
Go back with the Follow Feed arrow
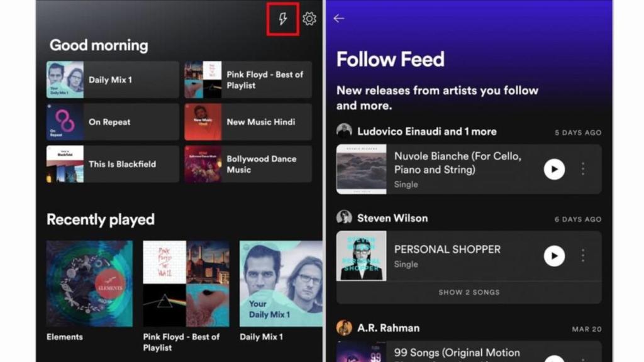click(x=339, y=18)
